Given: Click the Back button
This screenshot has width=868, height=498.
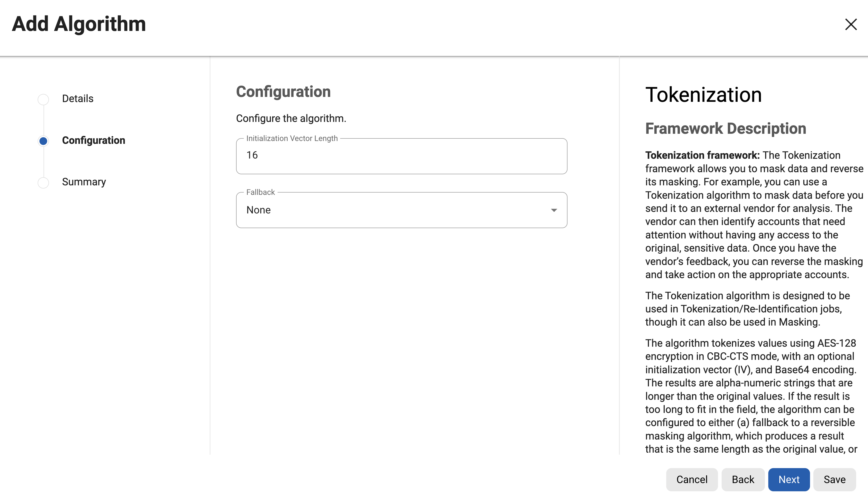Looking at the screenshot, I should (742, 479).
